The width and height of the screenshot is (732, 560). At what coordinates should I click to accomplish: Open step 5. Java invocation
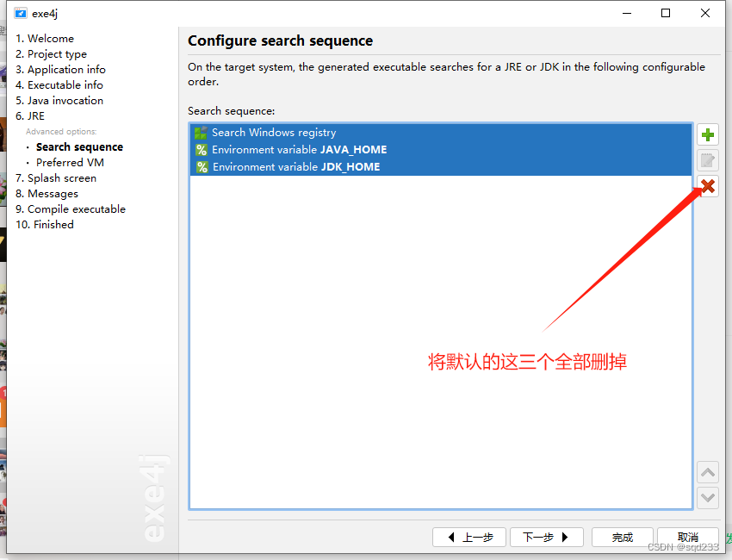[x=59, y=101]
